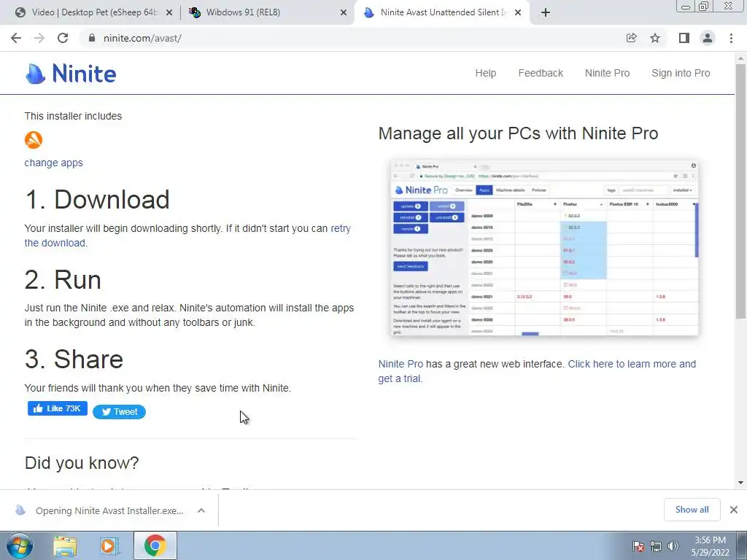Switch to Wibdows 91 (REL8) tab
Viewport: 747px width, 560px height.
(267, 13)
